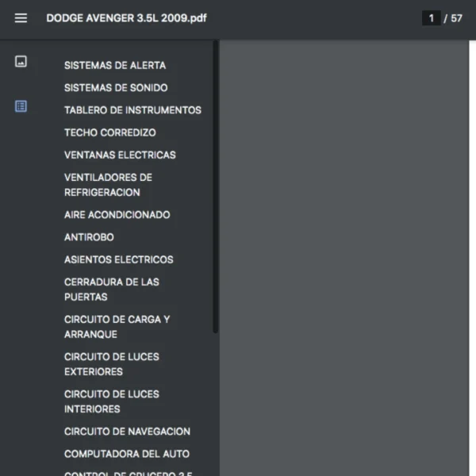Show the document outline view

[21, 106]
